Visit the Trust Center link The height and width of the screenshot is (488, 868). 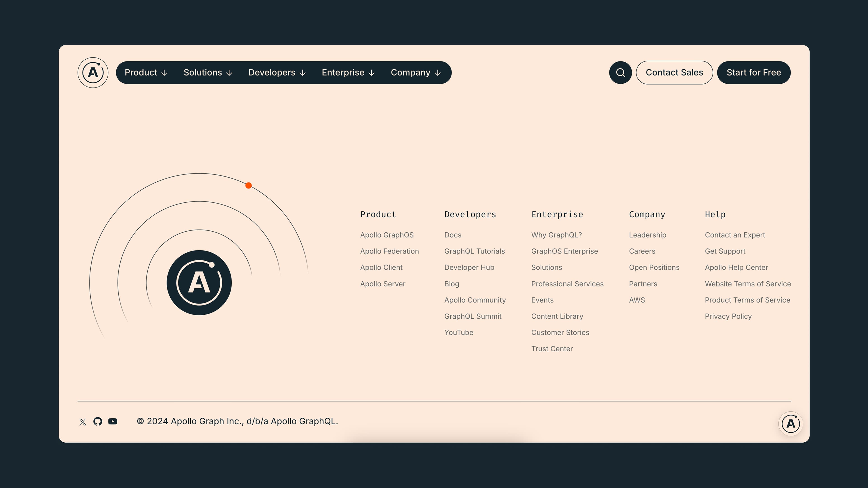point(552,349)
